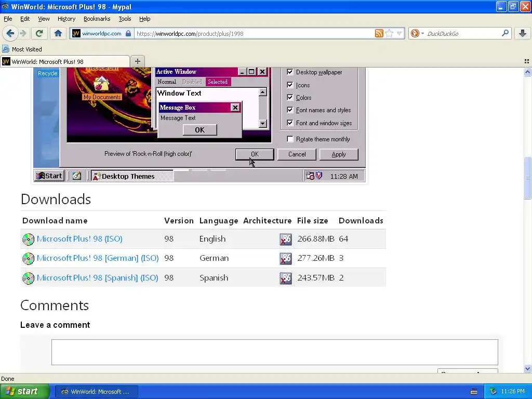Open the Tools menu
The height and width of the screenshot is (399, 532).
click(x=125, y=19)
